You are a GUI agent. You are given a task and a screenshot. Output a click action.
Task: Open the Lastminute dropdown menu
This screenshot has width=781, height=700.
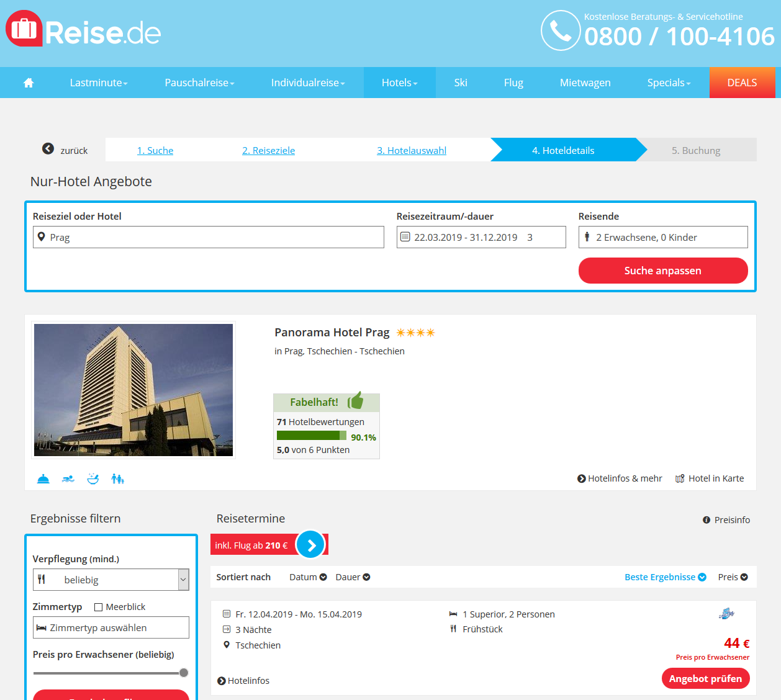(x=99, y=83)
